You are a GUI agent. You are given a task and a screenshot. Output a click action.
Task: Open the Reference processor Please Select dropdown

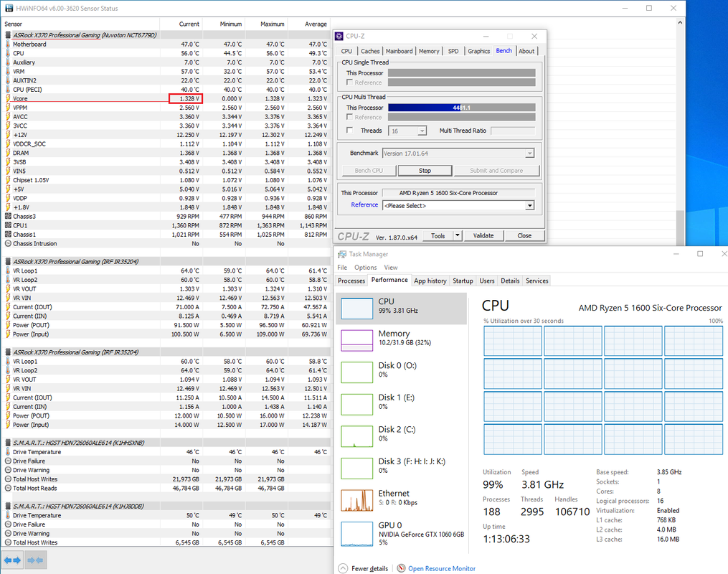[x=458, y=205]
